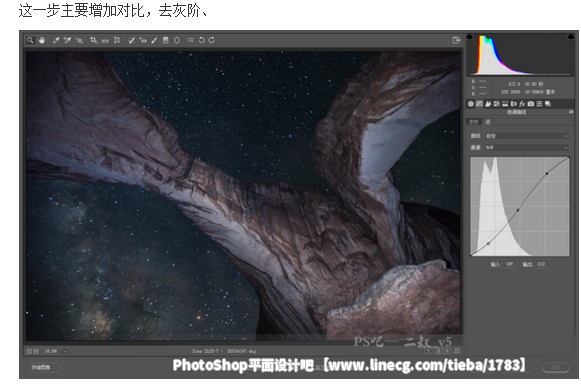
Task: Click the Done button
Action: (x=555, y=367)
